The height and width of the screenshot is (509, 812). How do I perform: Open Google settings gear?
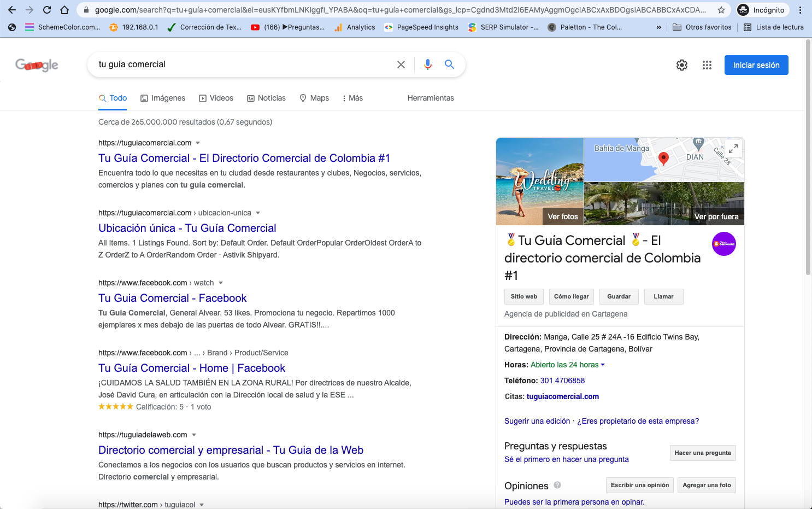[682, 65]
